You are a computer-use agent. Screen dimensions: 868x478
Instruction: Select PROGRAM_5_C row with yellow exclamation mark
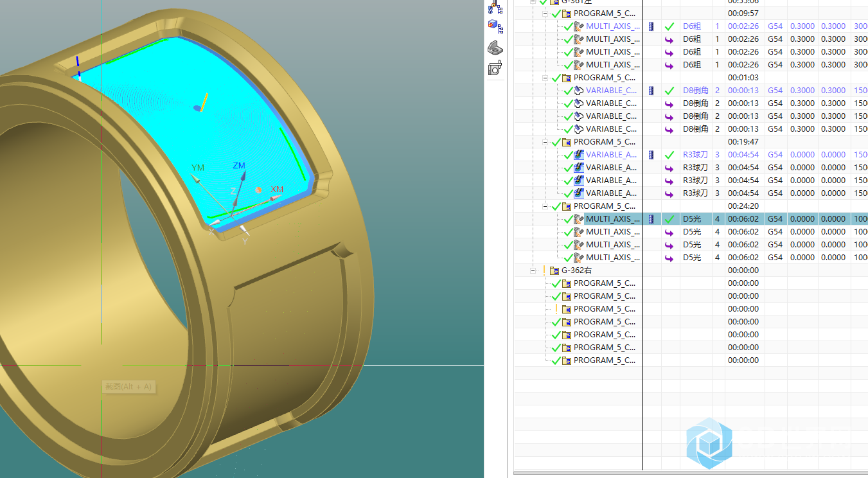(x=605, y=309)
